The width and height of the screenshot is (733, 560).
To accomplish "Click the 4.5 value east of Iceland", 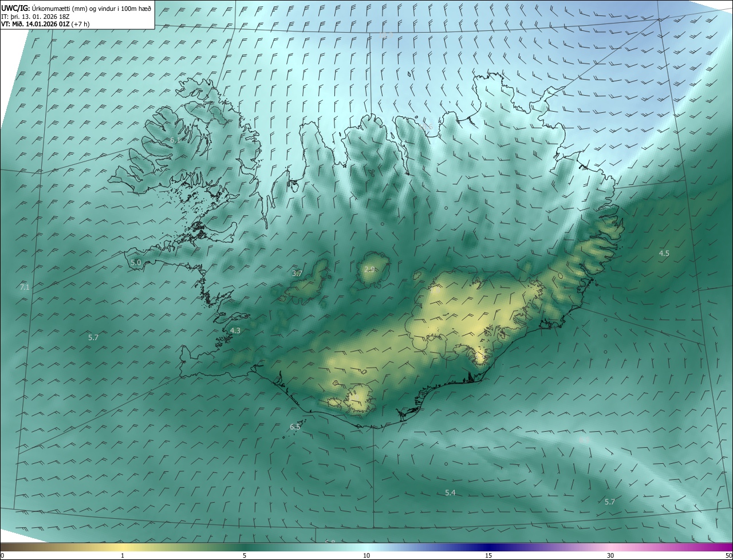I will click(664, 253).
